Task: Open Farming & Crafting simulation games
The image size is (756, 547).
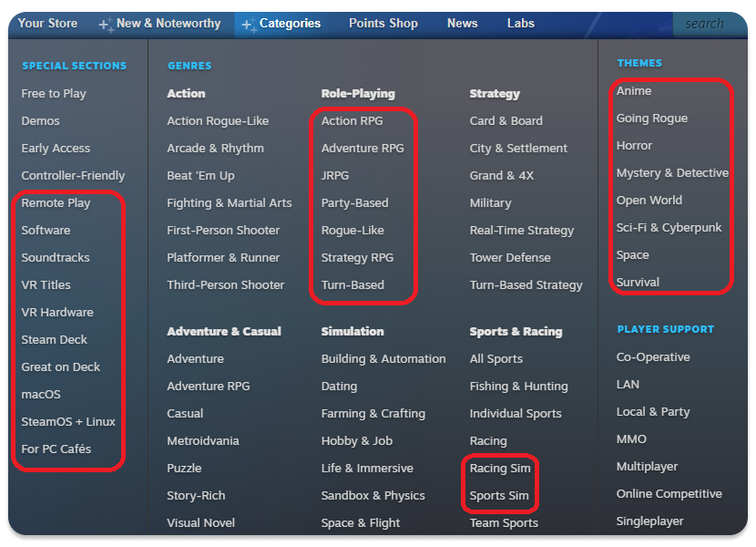Action: [373, 413]
